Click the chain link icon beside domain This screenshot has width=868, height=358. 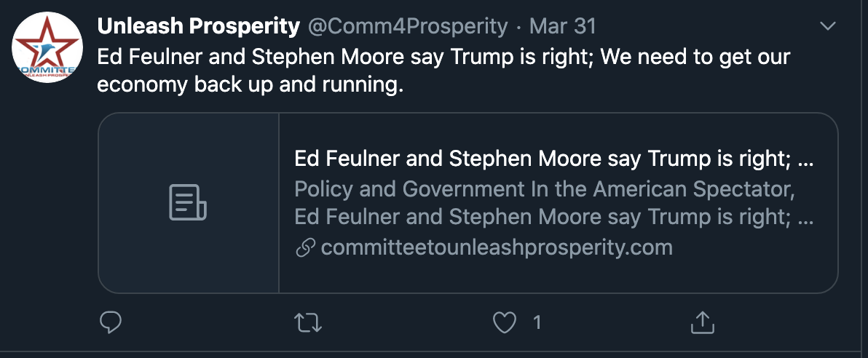306,247
